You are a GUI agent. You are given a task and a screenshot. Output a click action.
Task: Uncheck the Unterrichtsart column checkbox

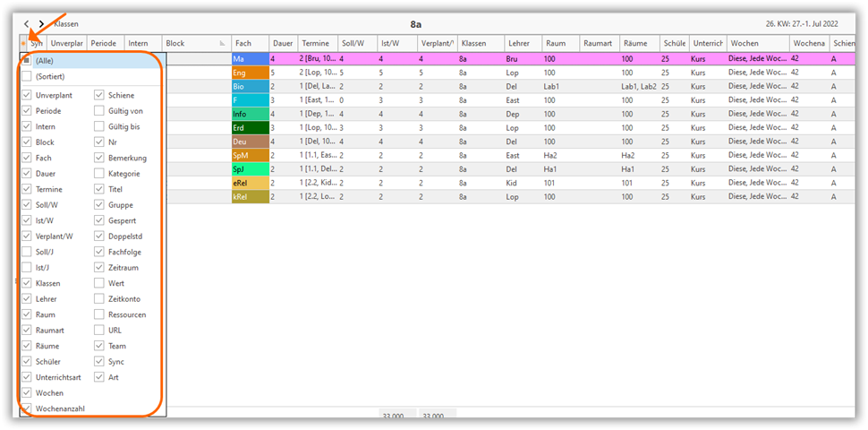pyautogui.click(x=27, y=377)
